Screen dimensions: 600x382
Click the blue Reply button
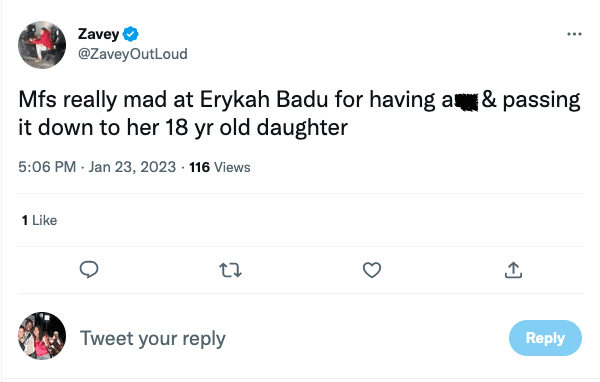coord(545,338)
